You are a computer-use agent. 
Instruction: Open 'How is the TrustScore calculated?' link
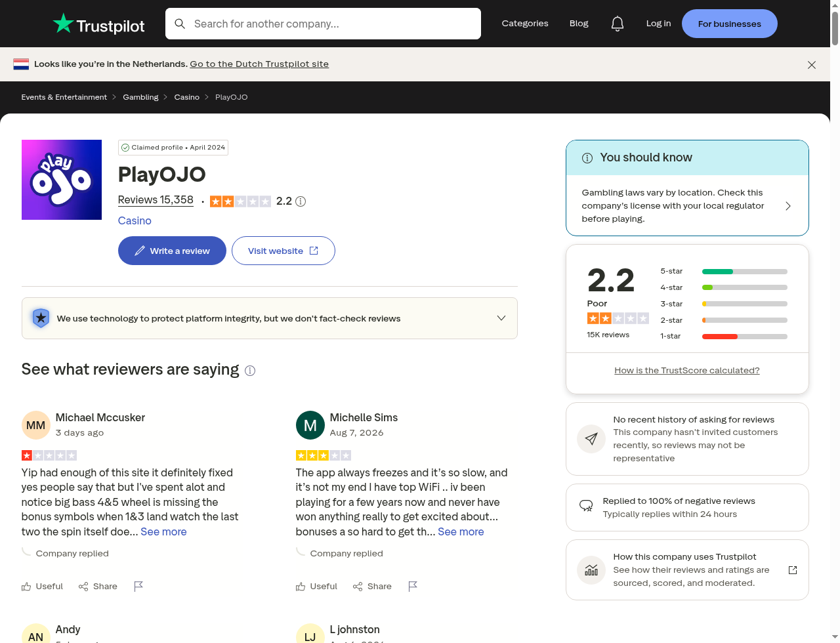tap(687, 371)
